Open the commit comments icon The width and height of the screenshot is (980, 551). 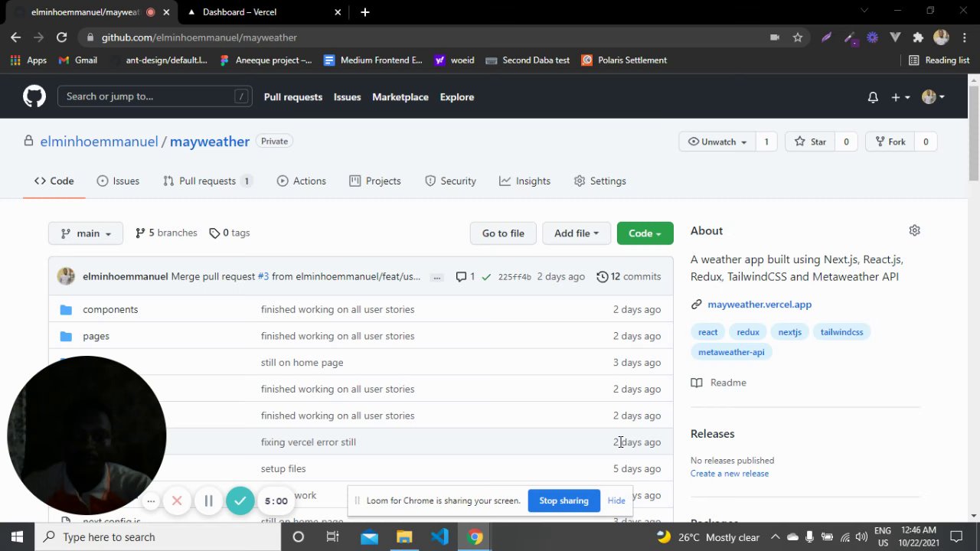pos(465,277)
